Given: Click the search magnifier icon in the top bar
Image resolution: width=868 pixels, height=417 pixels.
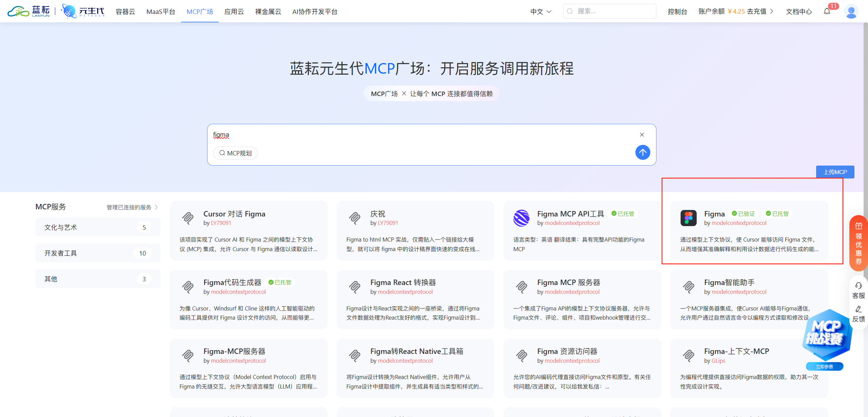Looking at the screenshot, I should [570, 11].
